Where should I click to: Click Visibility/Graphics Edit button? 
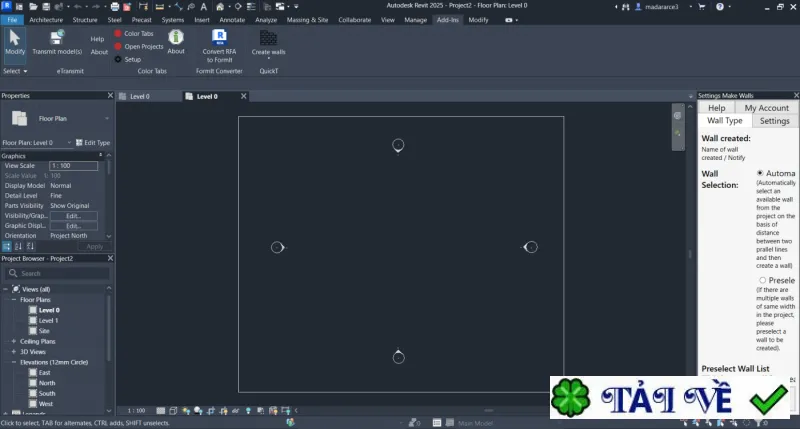tap(73, 216)
